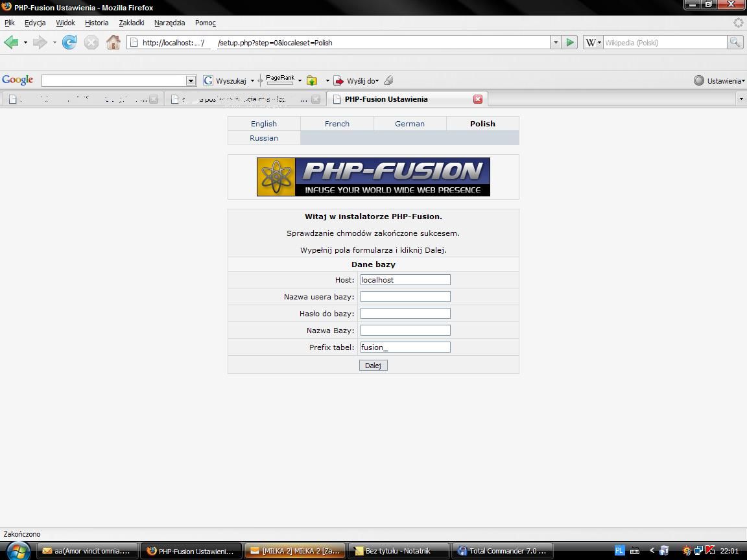This screenshot has height=560, width=747.
Task: Open the Pomoc menu
Action: [206, 23]
